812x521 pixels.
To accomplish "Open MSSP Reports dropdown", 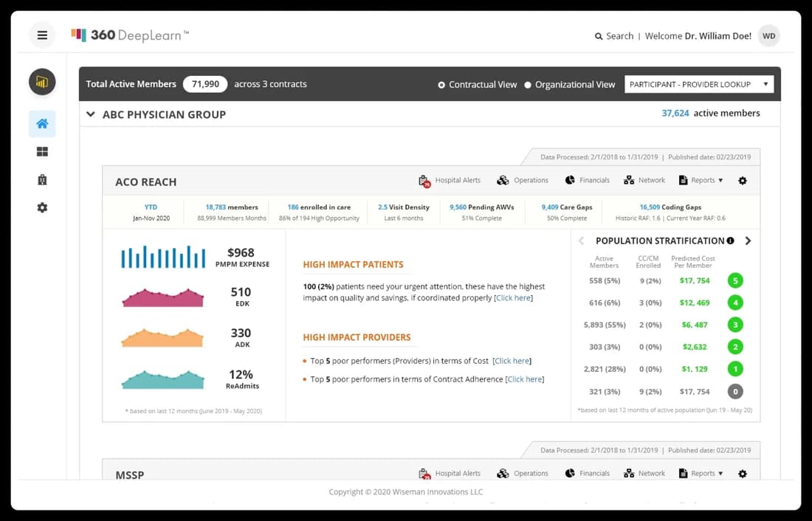I will click(701, 473).
